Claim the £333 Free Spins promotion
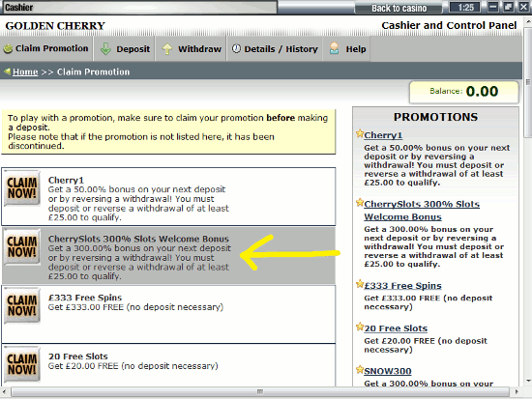The width and height of the screenshot is (532, 399). pyautogui.click(x=22, y=305)
